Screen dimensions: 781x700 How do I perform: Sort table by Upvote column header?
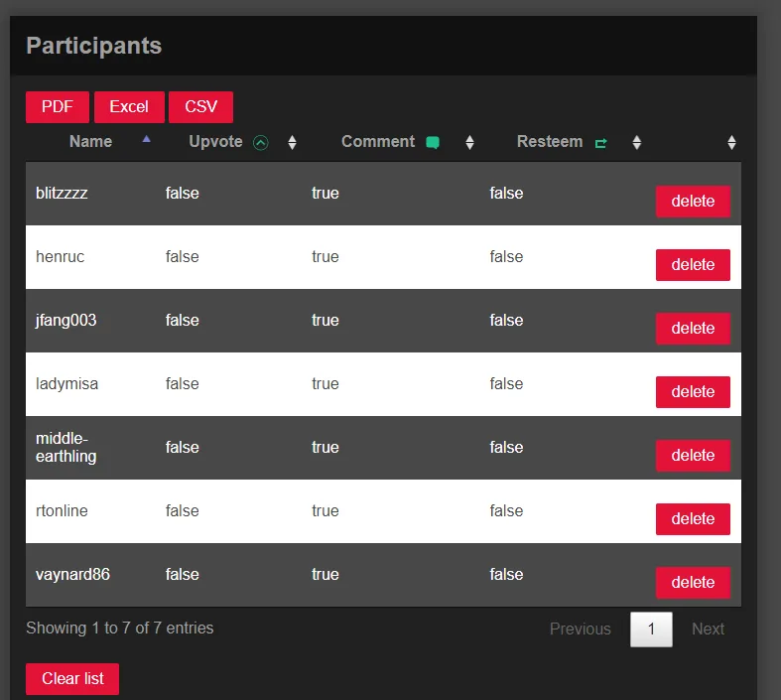click(215, 142)
